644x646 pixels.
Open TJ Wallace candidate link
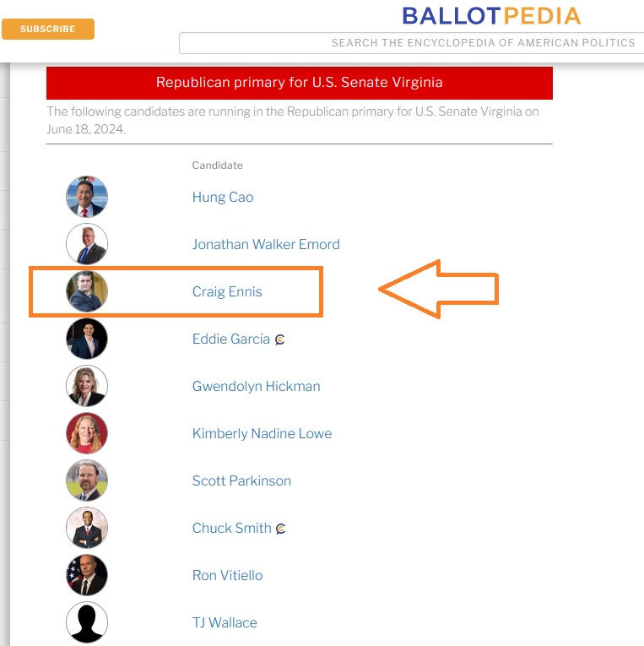tap(225, 622)
